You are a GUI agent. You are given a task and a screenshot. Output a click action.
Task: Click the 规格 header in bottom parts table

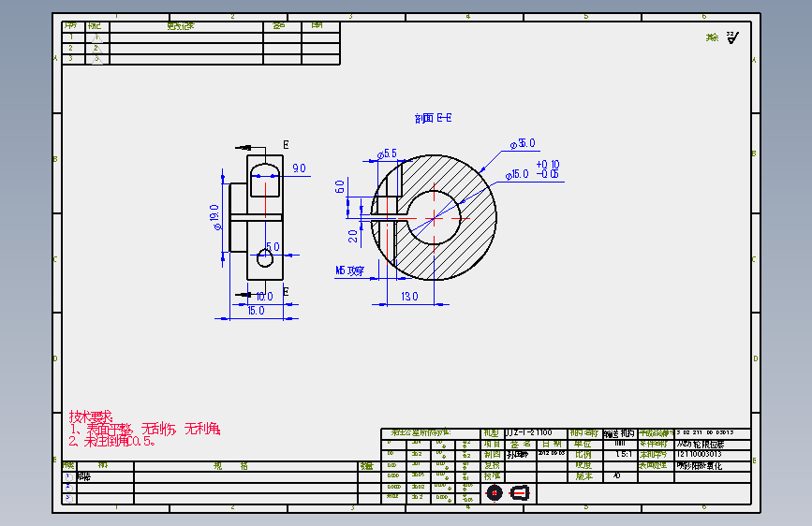pos(231,466)
